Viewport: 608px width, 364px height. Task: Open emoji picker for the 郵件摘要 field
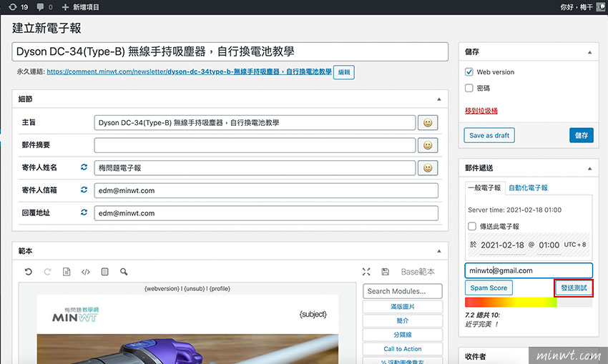pyautogui.click(x=428, y=145)
